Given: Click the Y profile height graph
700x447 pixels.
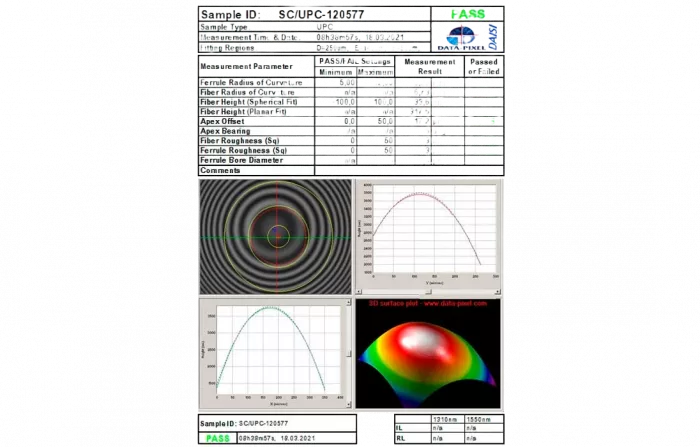Looking at the screenshot, I should click(428, 236).
